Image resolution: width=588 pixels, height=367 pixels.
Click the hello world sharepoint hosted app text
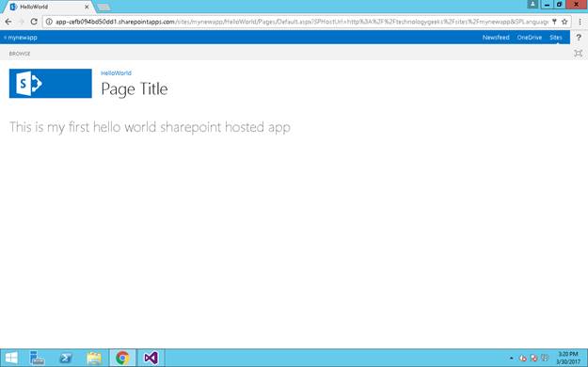click(150, 127)
